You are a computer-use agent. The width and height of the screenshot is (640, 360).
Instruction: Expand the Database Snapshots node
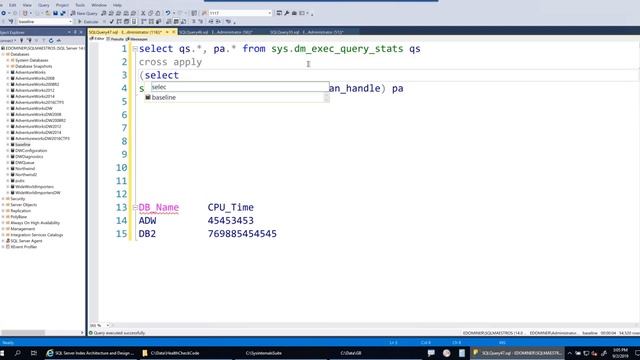click(x=8, y=66)
